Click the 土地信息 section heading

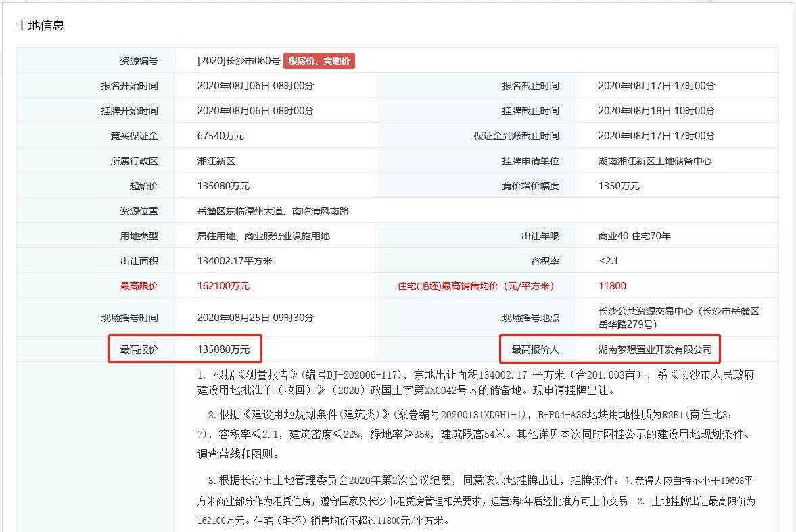(x=41, y=26)
